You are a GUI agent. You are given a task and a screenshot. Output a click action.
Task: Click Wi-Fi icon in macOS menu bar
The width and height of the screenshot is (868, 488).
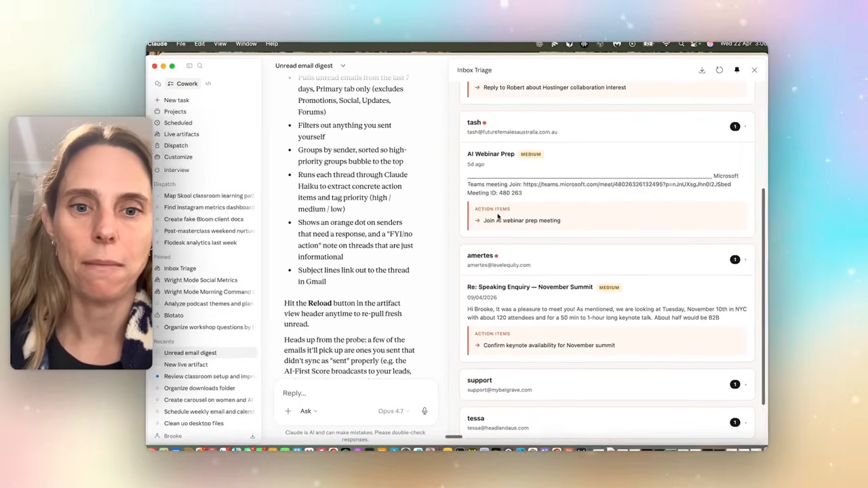(x=666, y=44)
